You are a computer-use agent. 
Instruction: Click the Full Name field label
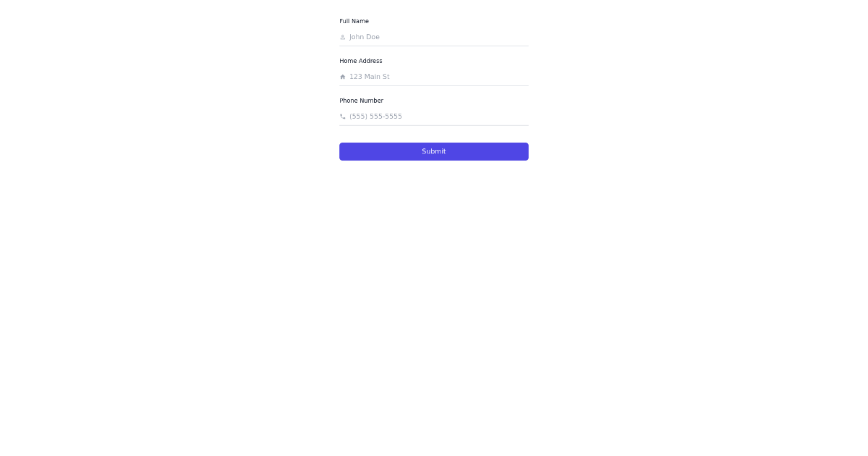pos(354,21)
